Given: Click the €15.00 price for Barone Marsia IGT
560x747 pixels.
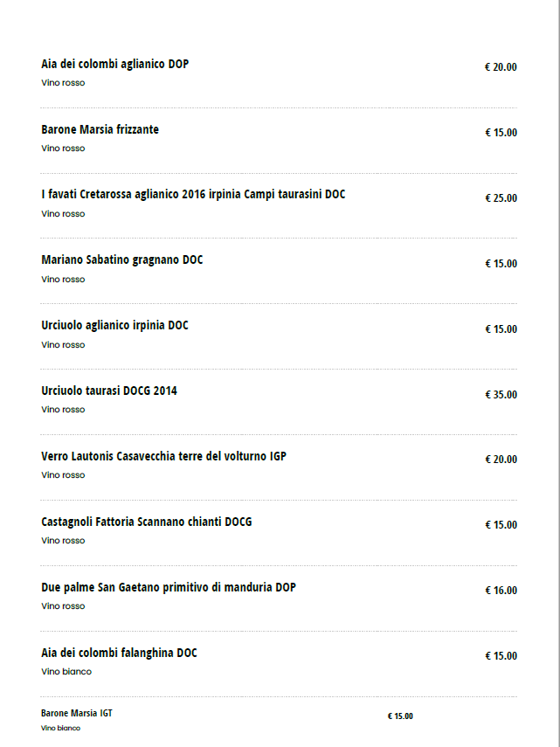Looking at the screenshot, I should [x=400, y=716].
